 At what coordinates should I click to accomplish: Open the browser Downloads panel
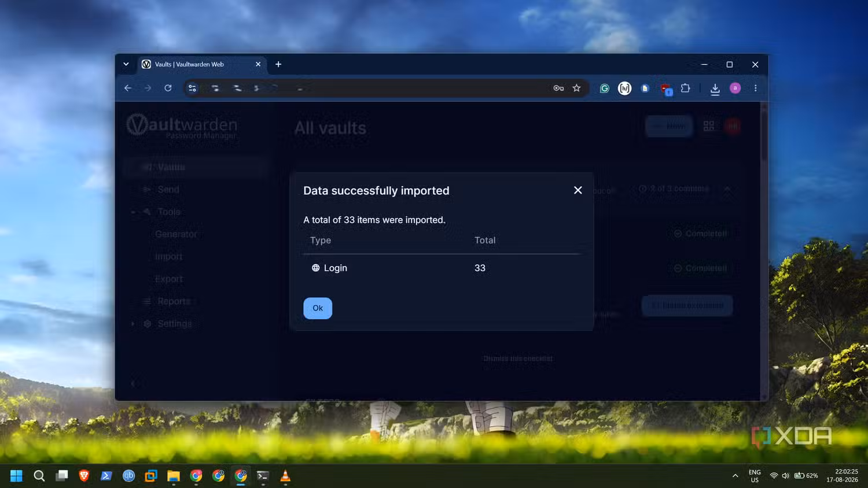[715, 88]
